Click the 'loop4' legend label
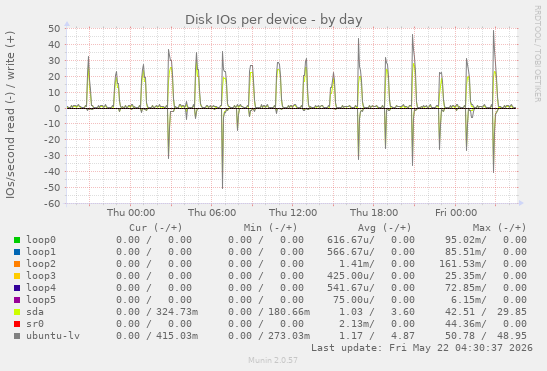 point(41,288)
